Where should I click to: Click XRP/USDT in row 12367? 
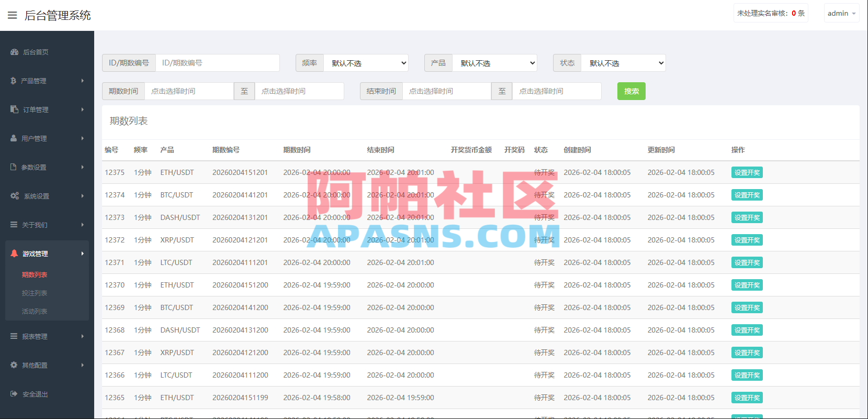pos(177,352)
